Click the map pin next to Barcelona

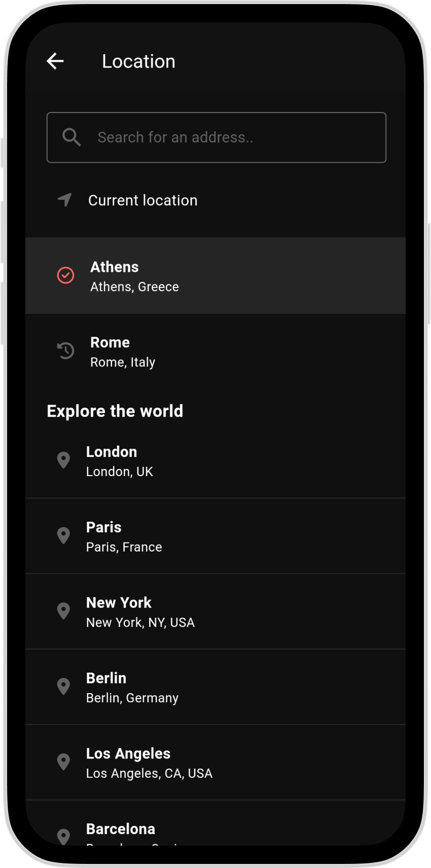63,836
